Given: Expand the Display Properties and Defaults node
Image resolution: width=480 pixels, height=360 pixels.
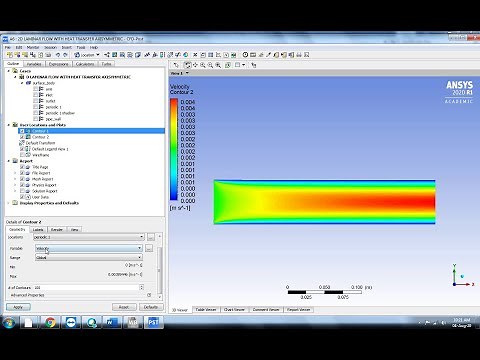Looking at the screenshot, I should coord(9,203).
